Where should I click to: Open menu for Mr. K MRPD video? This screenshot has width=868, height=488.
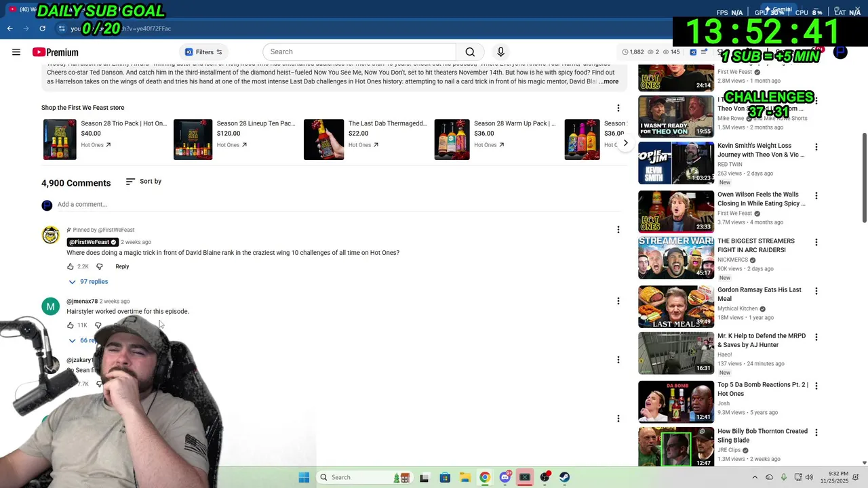coord(816,338)
